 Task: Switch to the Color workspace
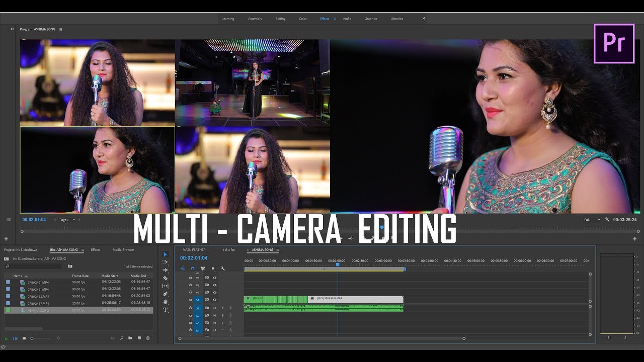(x=303, y=19)
